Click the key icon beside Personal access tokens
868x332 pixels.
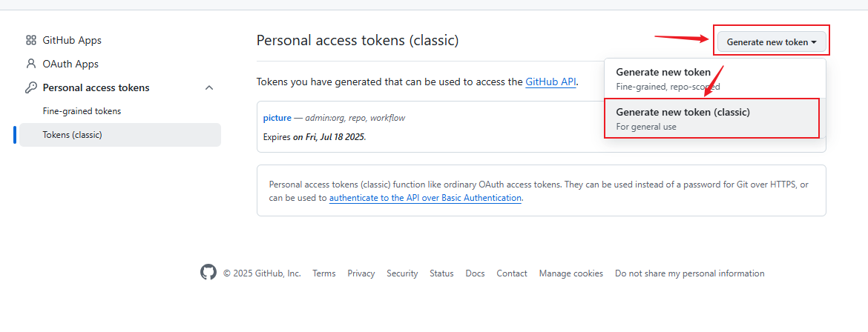click(x=31, y=87)
